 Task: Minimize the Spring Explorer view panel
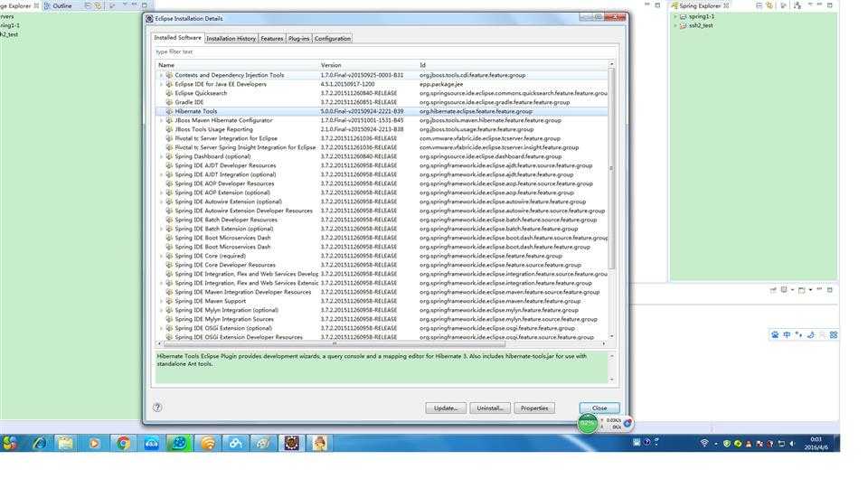click(x=820, y=5)
